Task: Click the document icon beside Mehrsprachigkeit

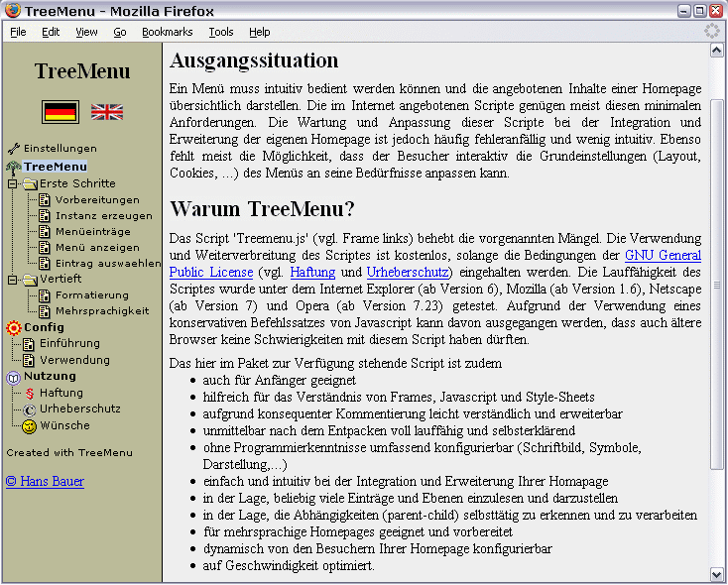Action: point(44,311)
